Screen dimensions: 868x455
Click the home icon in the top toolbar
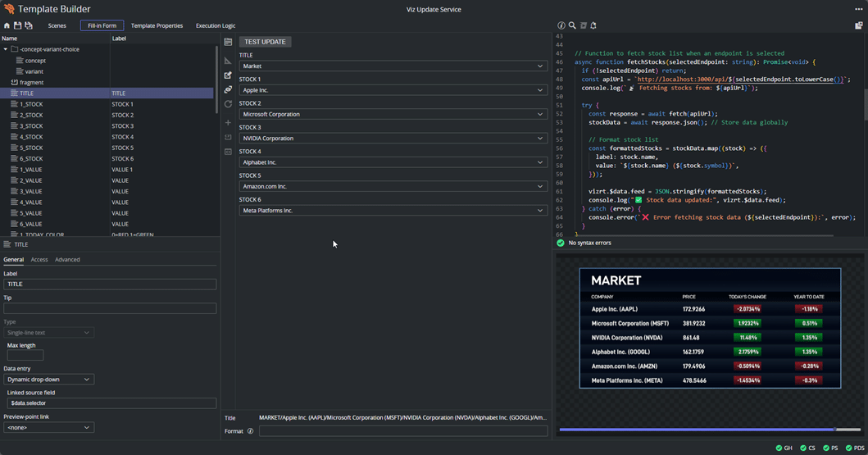(x=7, y=25)
